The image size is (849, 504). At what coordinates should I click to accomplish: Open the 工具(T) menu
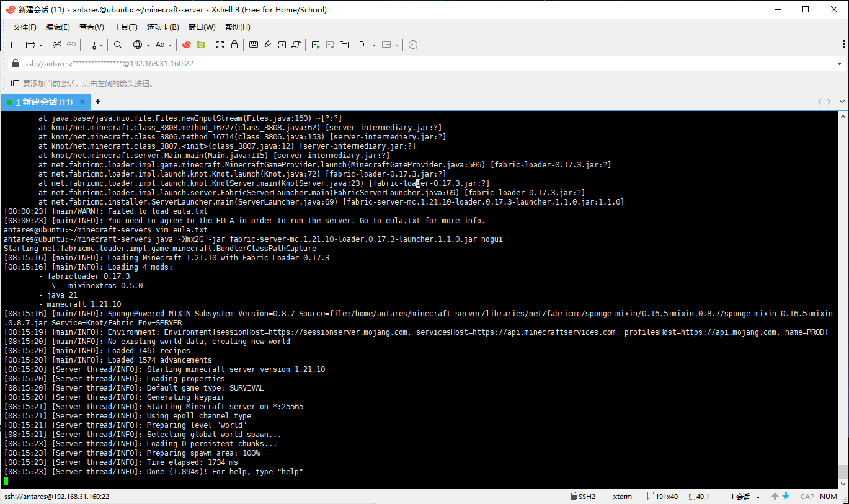point(125,27)
